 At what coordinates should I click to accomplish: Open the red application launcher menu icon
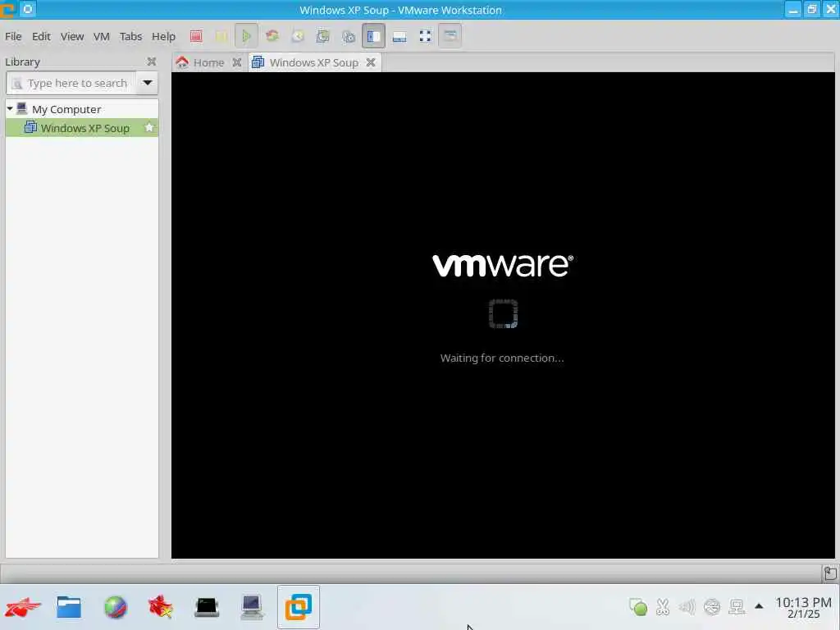(x=22, y=607)
